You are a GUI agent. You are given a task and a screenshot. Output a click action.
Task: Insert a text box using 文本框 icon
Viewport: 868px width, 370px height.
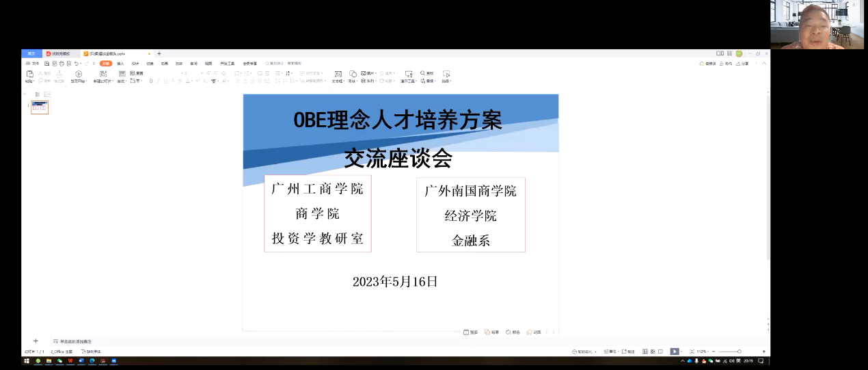pyautogui.click(x=338, y=74)
